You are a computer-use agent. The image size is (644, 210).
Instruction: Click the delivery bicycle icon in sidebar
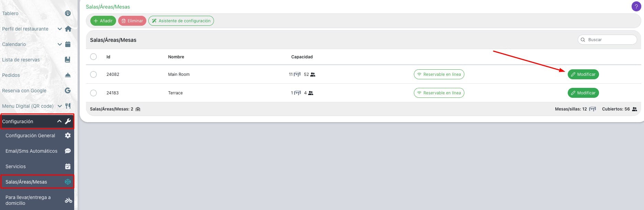[x=68, y=200]
